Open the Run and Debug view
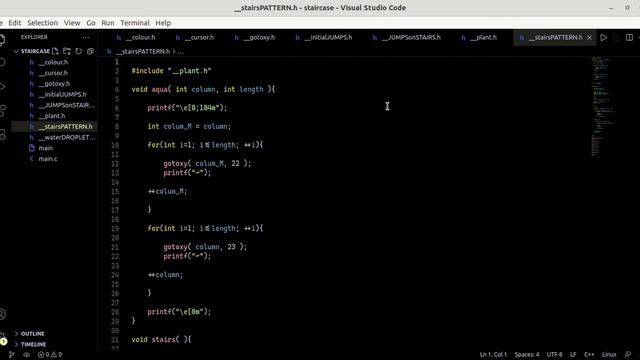The height and width of the screenshot is (360, 640). pyautogui.click(x=2, y=87)
